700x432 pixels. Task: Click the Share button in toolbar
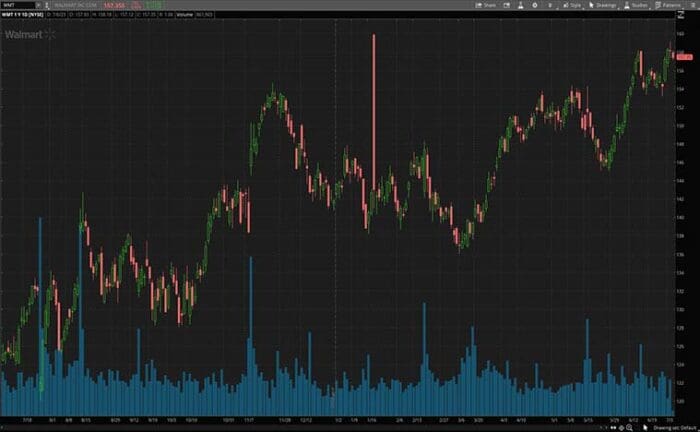(x=486, y=5)
